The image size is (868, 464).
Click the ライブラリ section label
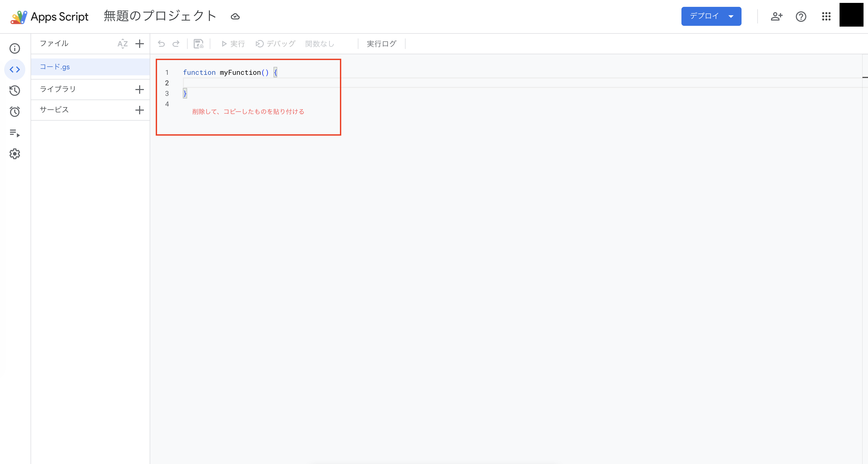(x=58, y=89)
